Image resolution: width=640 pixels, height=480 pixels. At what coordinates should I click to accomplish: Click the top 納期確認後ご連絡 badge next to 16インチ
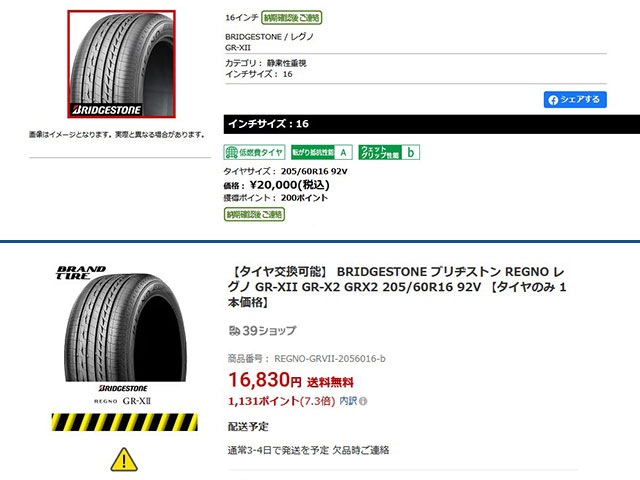click(291, 18)
